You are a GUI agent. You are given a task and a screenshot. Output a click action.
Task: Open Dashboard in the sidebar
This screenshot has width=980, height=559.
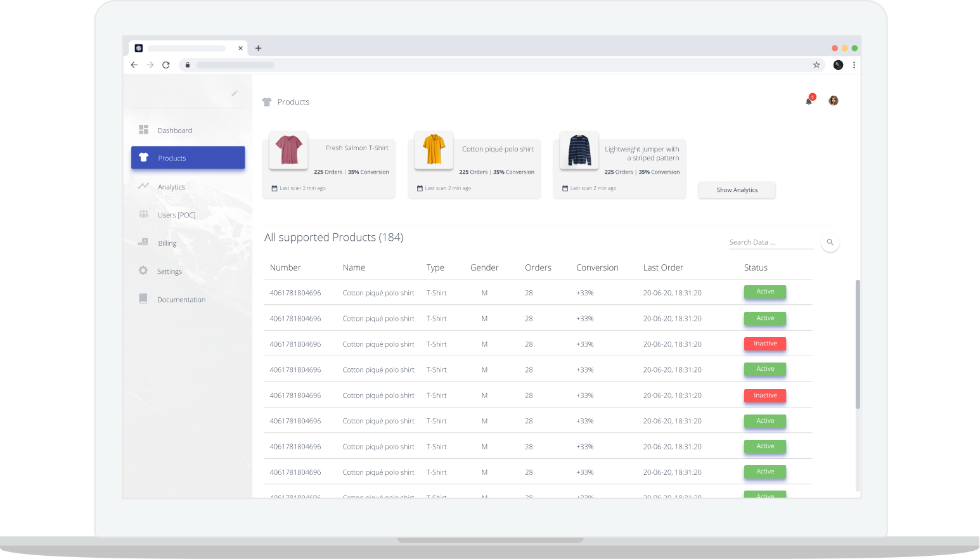point(174,131)
